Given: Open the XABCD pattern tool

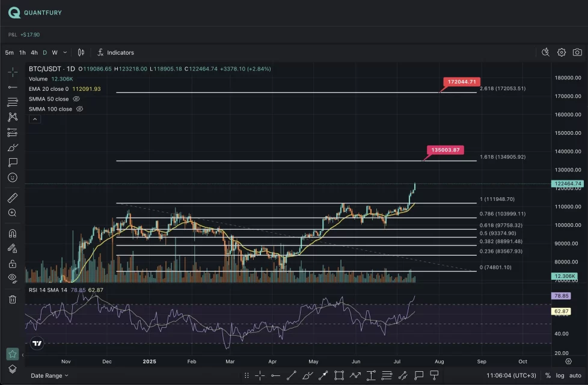Looking at the screenshot, I should pos(12,117).
